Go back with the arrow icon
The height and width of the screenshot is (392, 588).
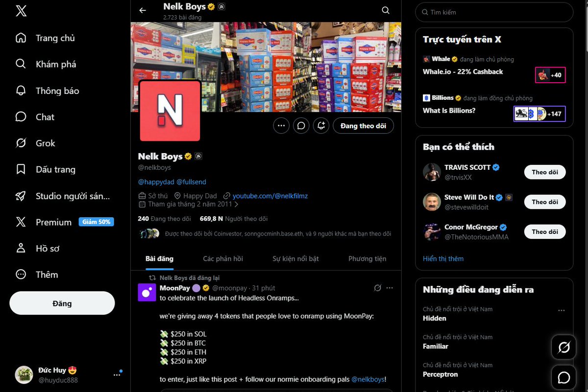click(143, 10)
